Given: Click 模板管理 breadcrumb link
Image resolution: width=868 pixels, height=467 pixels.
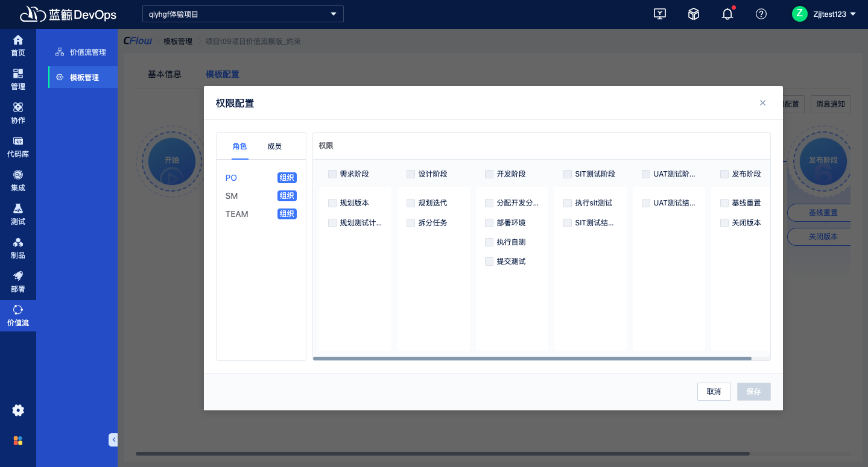Looking at the screenshot, I should point(178,41).
